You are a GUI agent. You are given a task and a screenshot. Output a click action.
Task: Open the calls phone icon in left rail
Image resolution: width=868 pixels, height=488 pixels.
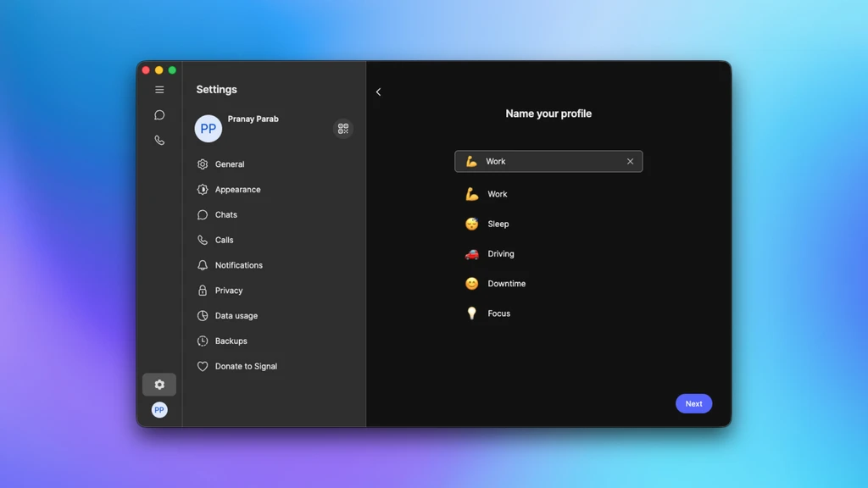pos(159,140)
